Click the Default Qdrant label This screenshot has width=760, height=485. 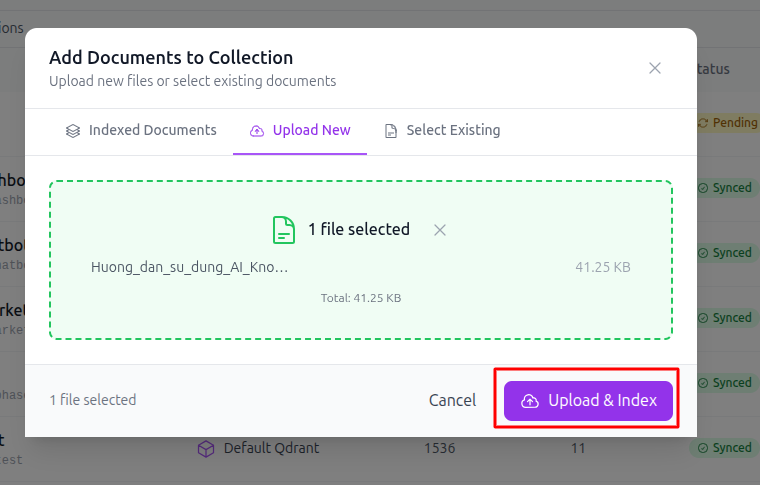tap(271, 448)
